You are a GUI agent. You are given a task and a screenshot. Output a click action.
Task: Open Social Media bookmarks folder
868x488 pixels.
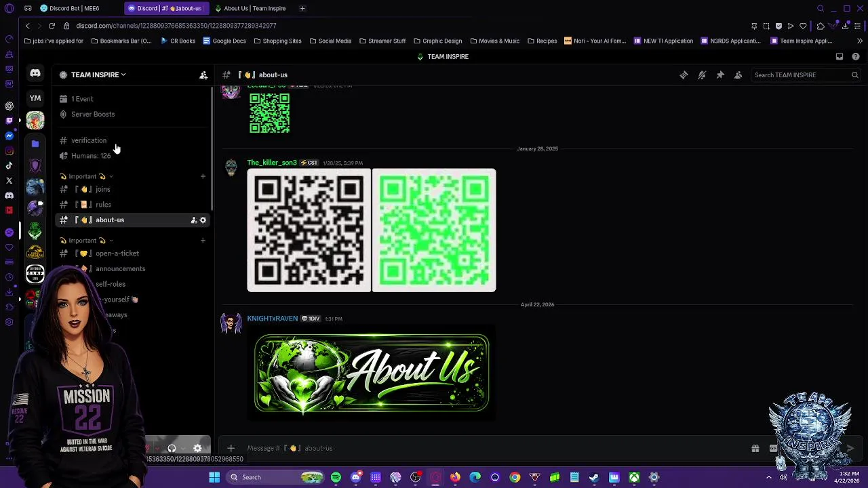(x=330, y=41)
